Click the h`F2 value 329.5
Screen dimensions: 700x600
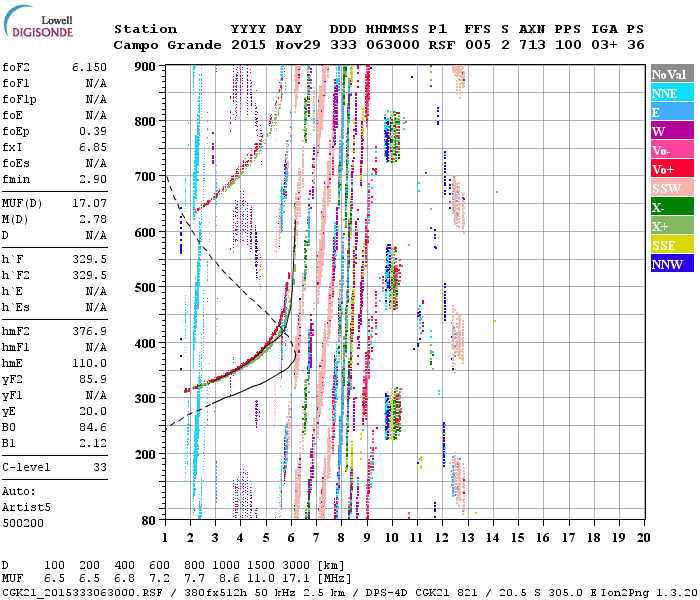(x=89, y=275)
